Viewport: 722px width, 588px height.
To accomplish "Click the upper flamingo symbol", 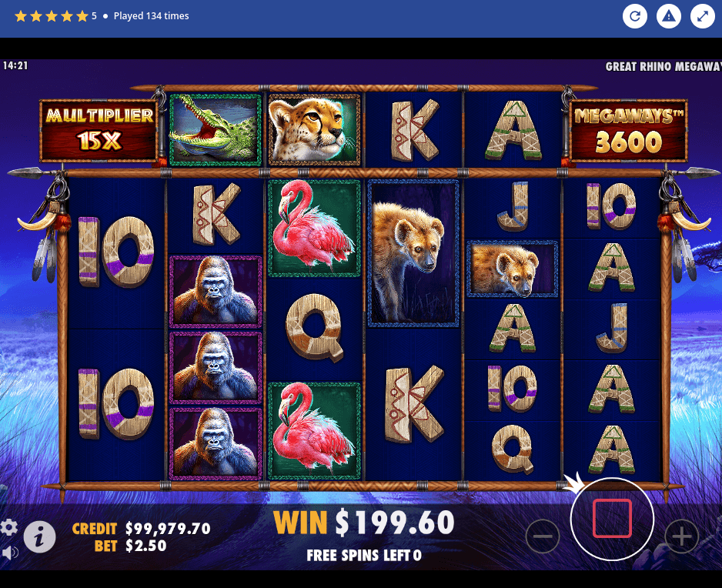I will tap(315, 229).
